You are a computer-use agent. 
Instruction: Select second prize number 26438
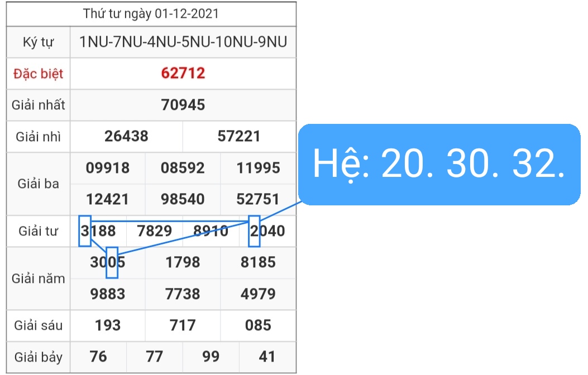[126, 136]
